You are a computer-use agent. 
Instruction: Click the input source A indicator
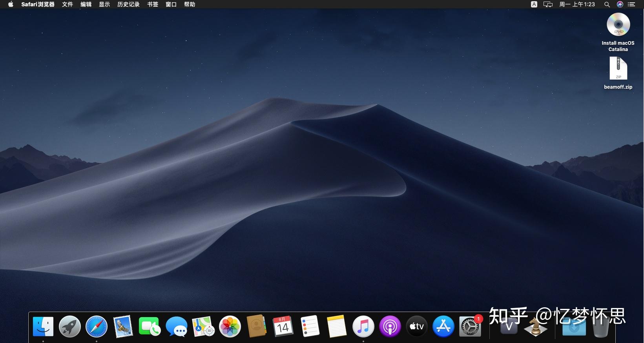pyautogui.click(x=534, y=4)
